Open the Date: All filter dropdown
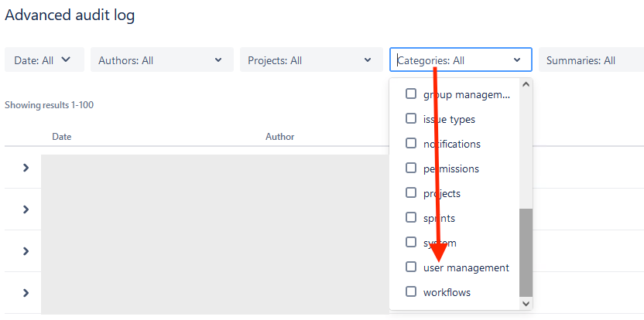 [43, 60]
